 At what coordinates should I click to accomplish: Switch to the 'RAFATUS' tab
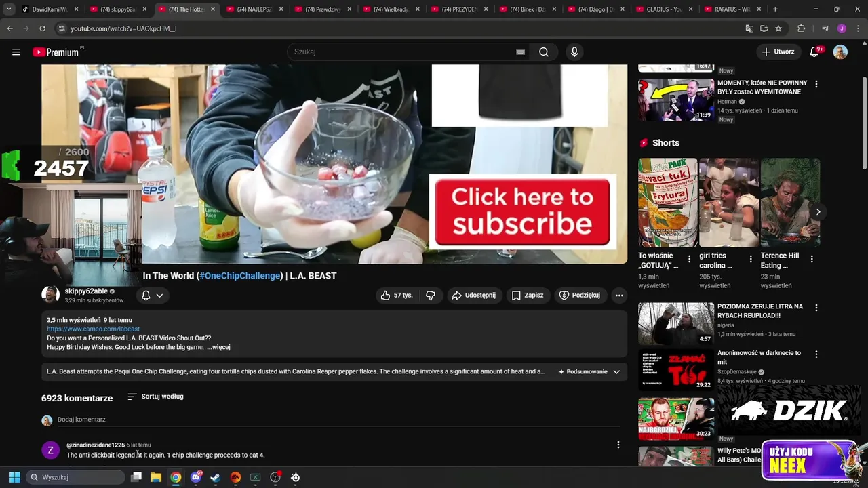click(x=732, y=9)
